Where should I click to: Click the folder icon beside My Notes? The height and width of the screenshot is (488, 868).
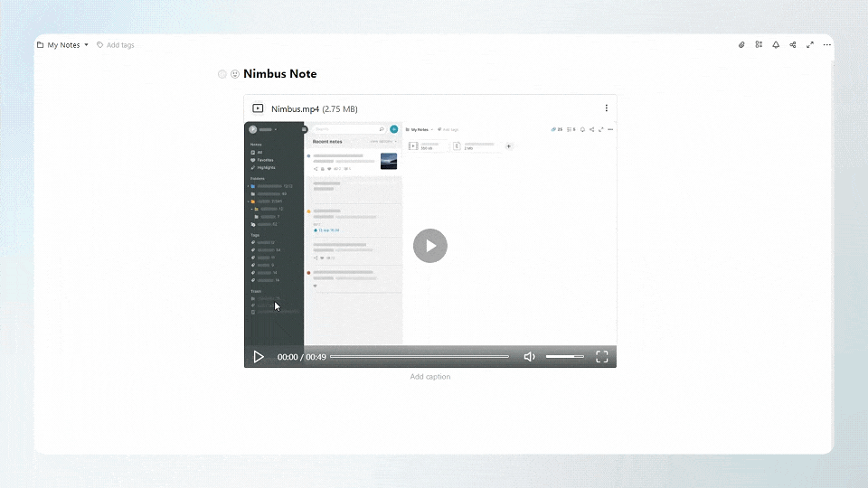41,45
